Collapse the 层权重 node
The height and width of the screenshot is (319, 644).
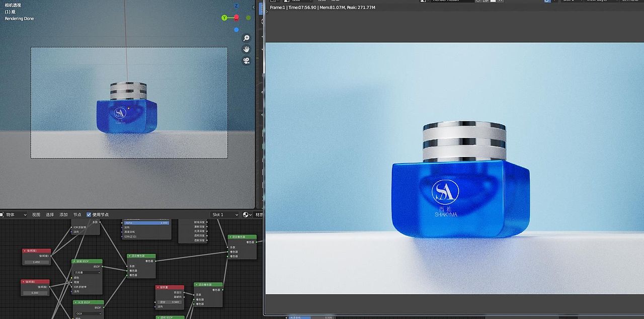(158, 287)
